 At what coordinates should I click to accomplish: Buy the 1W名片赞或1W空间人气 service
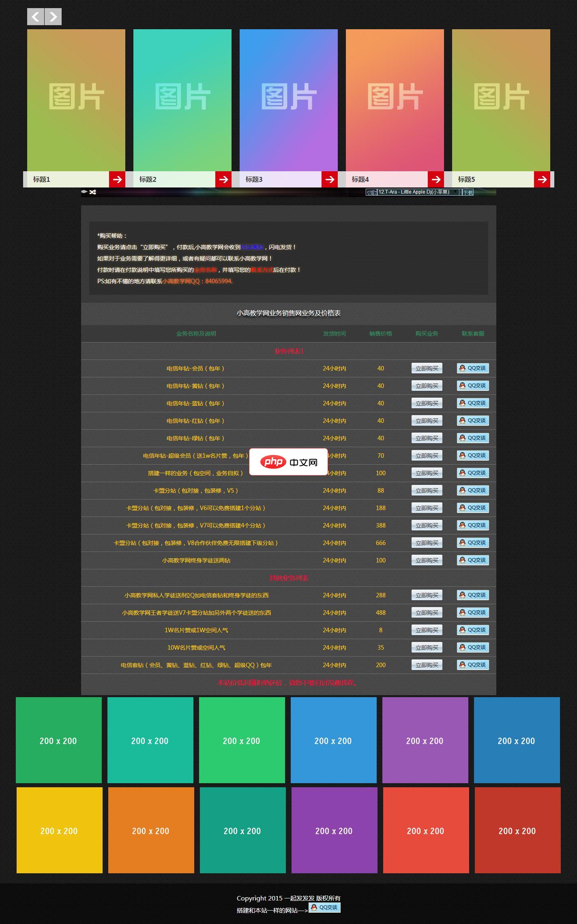pos(427,630)
